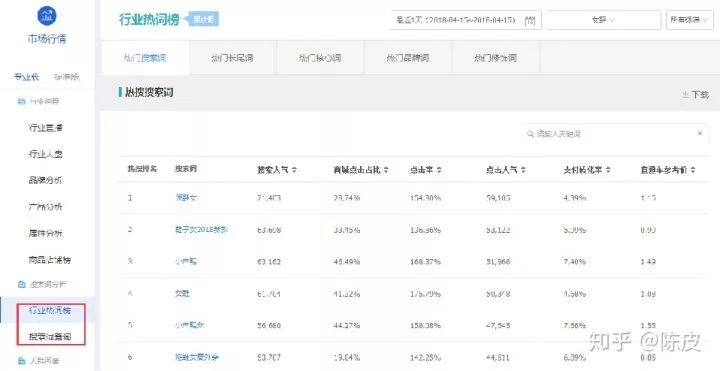The width and height of the screenshot is (720, 371).
Task: Sort by 直通车参考价 using its arrow icon
Action: pos(692,170)
